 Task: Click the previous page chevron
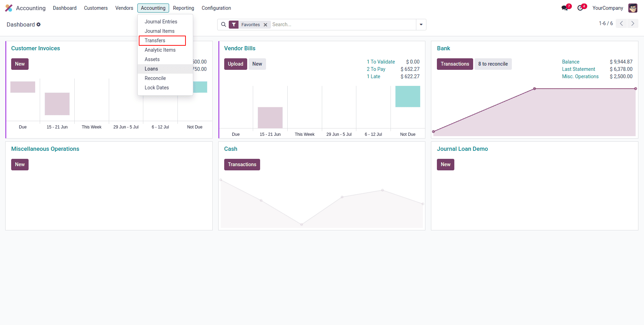pos(621,23)
